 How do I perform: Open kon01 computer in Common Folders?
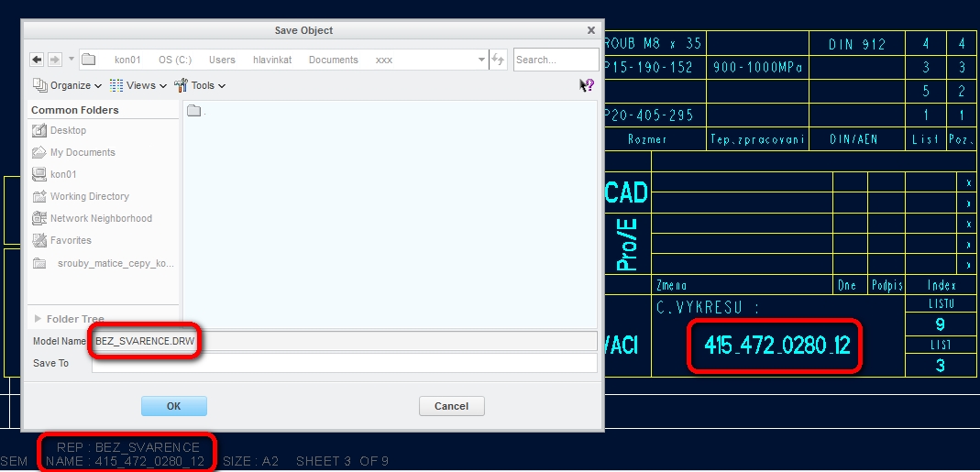coord(54,174)
